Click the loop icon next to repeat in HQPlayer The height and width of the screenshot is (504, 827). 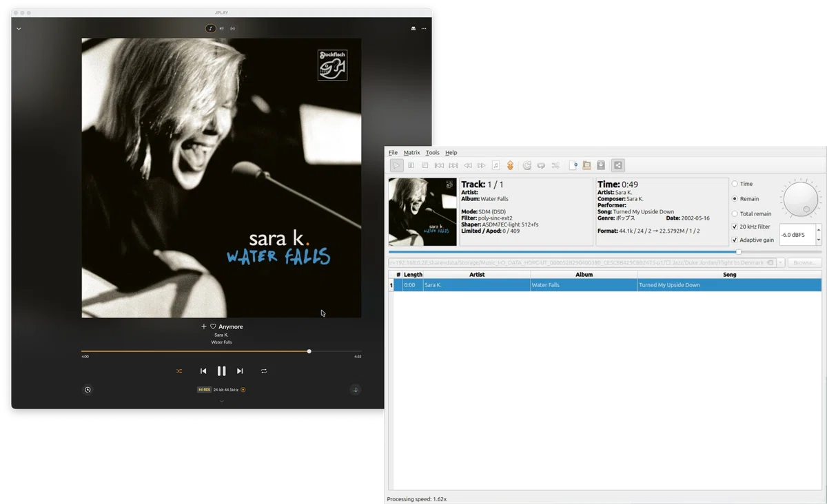[x=541, y=165]
